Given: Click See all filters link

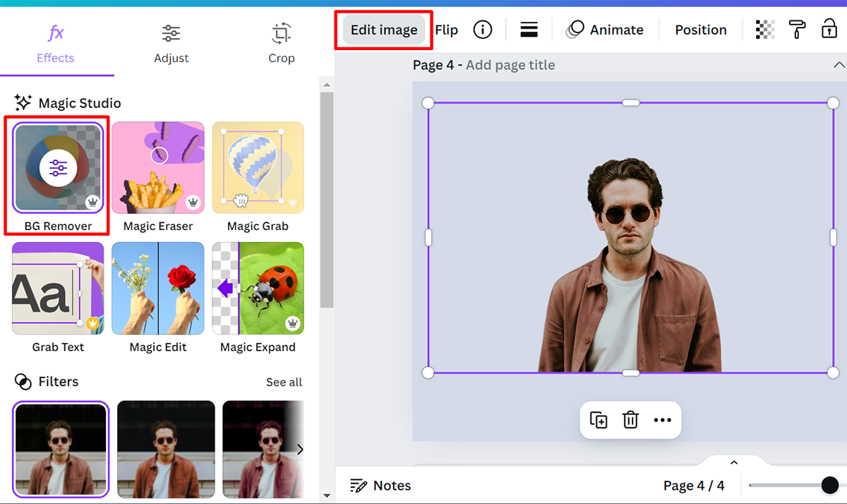Looking at the screenshot, I should (x=284, y=382).
